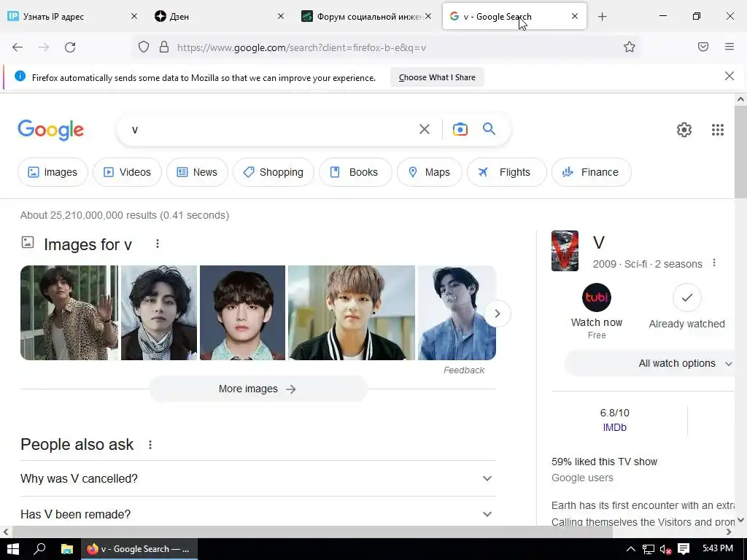This screenshot has height=560, width=747.
Task: Open the IMDb rating link
Action: coord(614,427)
